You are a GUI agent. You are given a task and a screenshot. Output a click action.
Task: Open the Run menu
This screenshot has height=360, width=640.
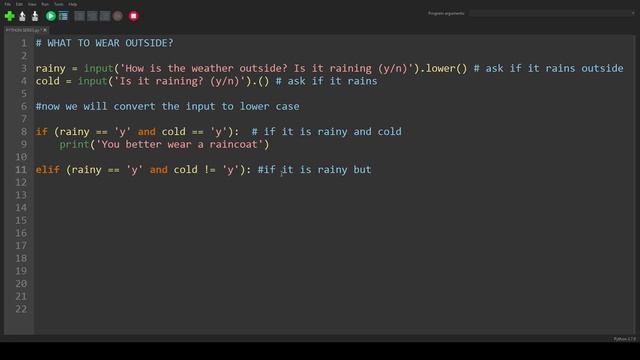click(45, 4)
